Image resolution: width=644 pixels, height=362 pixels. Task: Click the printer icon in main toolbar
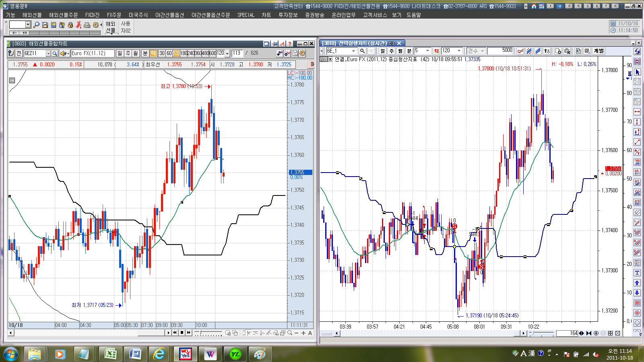tap(87, 25)
